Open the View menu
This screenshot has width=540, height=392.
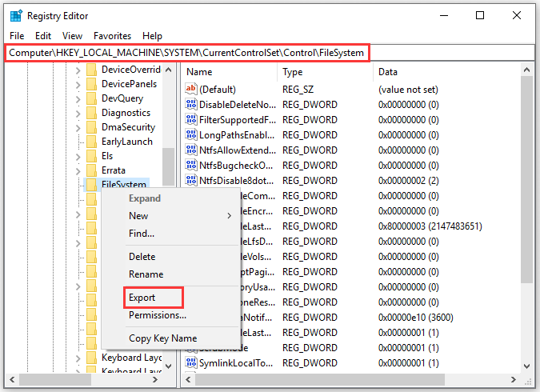pos(72,36)
